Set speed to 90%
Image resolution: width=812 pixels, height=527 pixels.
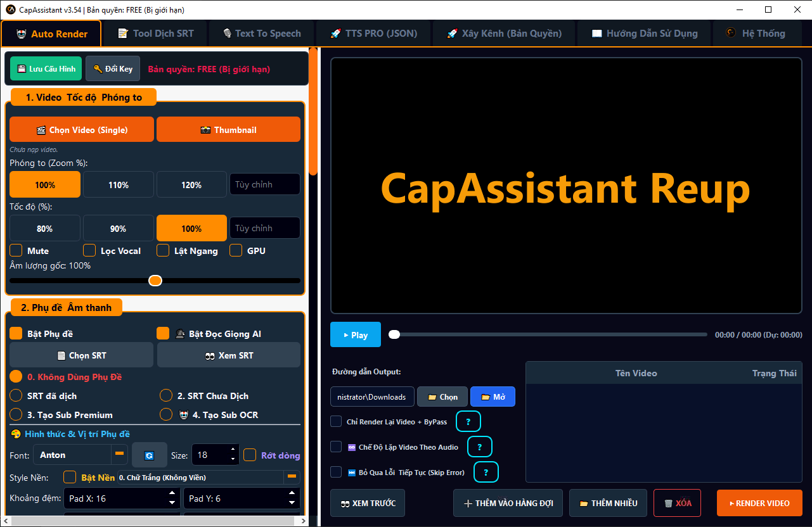119,228
